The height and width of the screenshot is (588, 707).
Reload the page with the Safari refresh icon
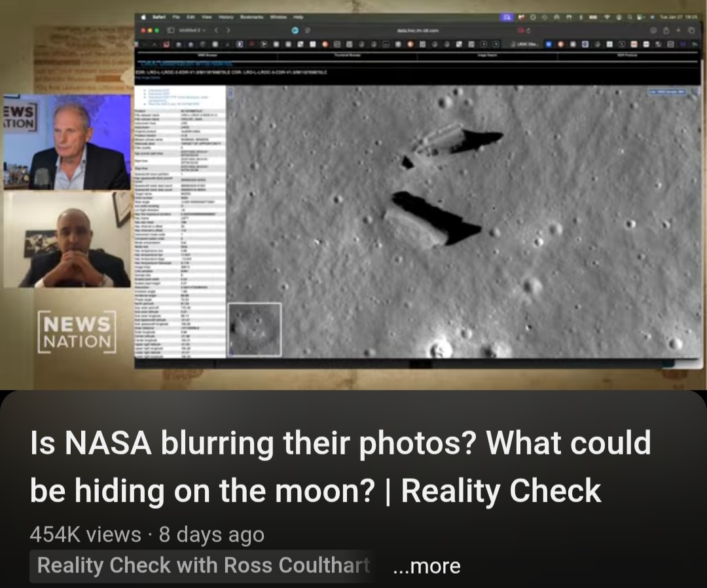tap(528, 30)
